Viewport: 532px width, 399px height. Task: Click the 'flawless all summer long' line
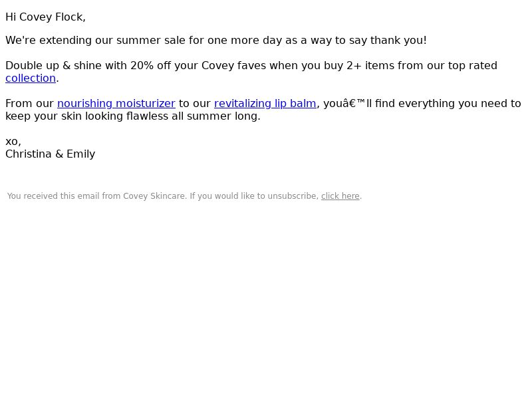pyautogui.click(x=193, y=116)
